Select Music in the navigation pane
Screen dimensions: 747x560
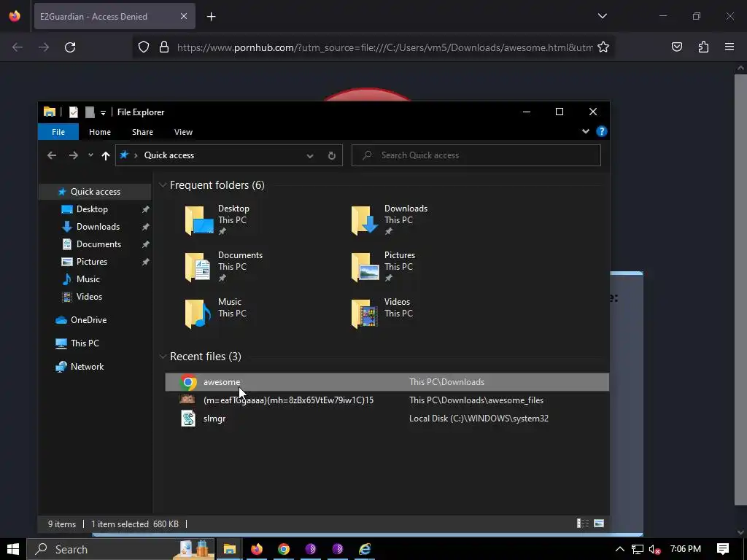pos(88,279)
